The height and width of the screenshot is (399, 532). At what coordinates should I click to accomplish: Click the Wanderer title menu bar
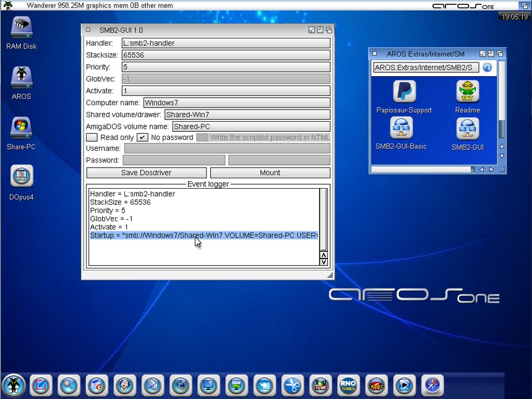click(x=186, y=6)
